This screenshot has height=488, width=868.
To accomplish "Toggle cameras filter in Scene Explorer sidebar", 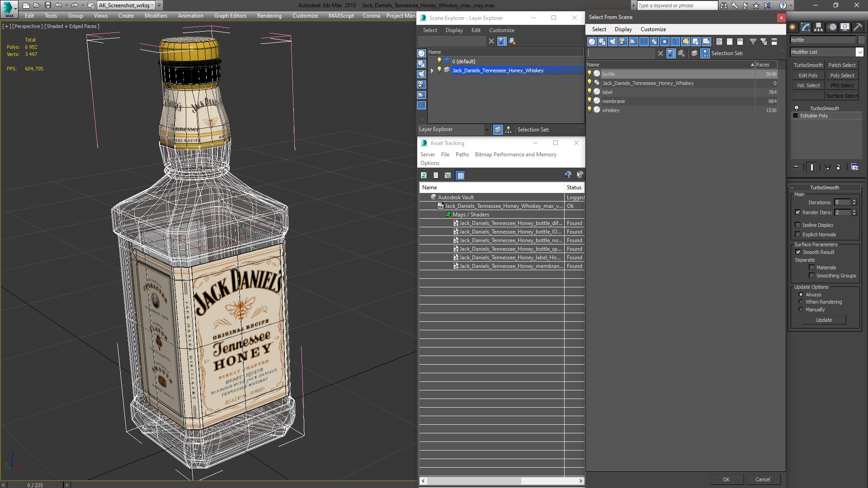I will tap(421, 84).
